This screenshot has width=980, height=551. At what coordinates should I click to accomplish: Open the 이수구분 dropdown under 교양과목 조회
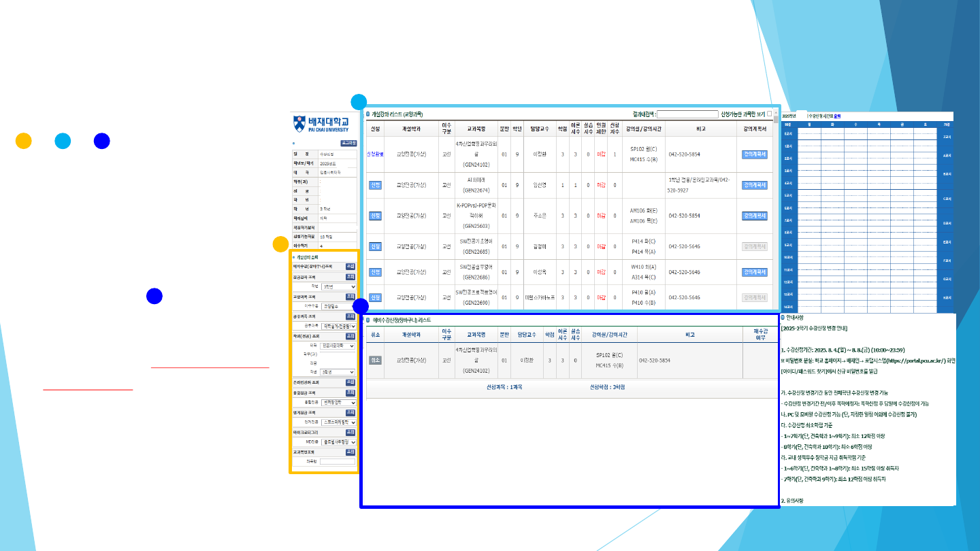click(338, 307)
